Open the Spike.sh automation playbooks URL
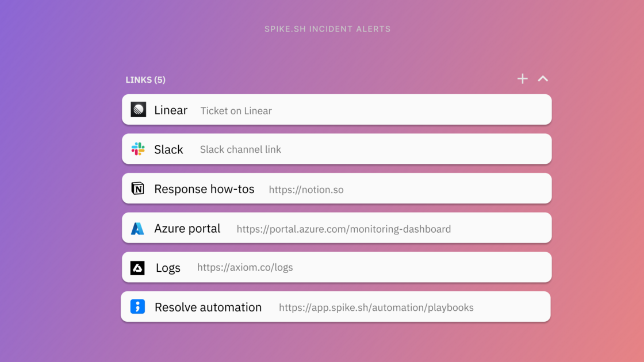The width and height of the screenshot is (644, 362). [x=377, y=307]
